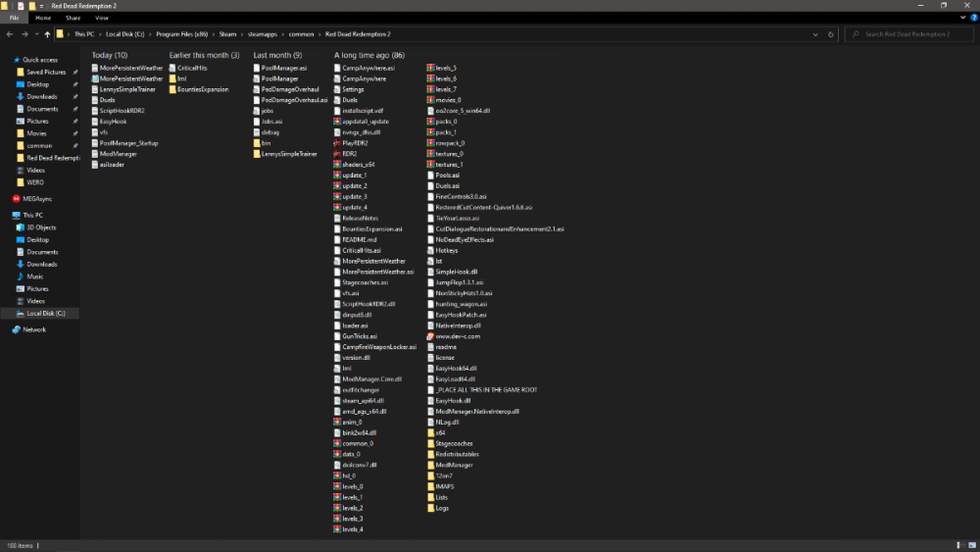Click the Up one level arrow
980x552 pixels.
47,34
